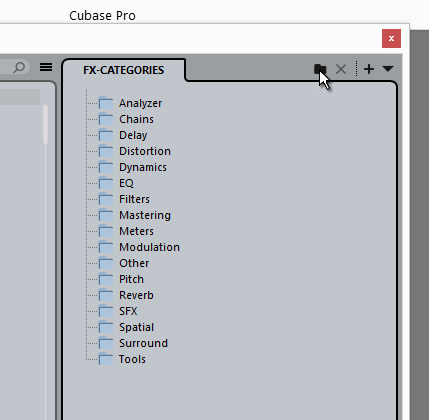Click the Tools folder

pos(132,359)
